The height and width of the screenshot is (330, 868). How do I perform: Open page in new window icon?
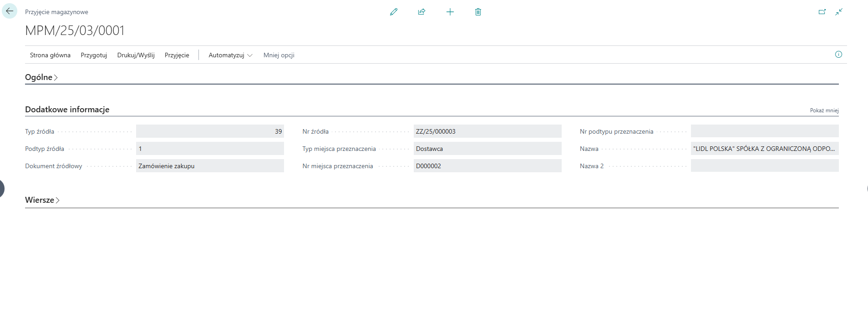(x=822, y=12)
